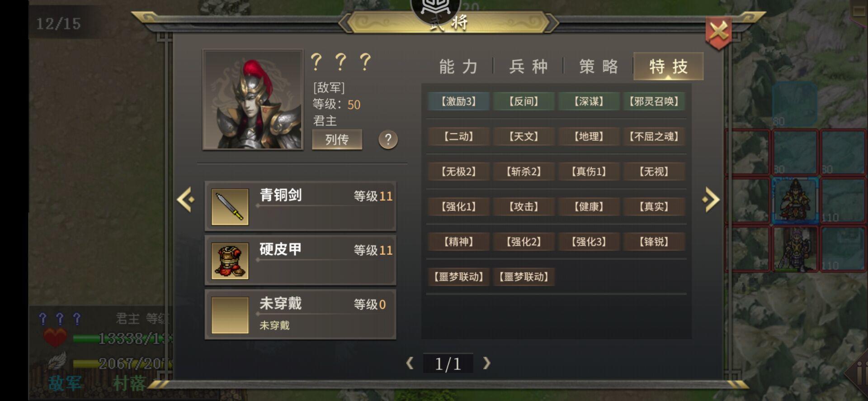The image size is (868, 401).
Task: Switch to the 能力 tab
Action: (458, 67)
